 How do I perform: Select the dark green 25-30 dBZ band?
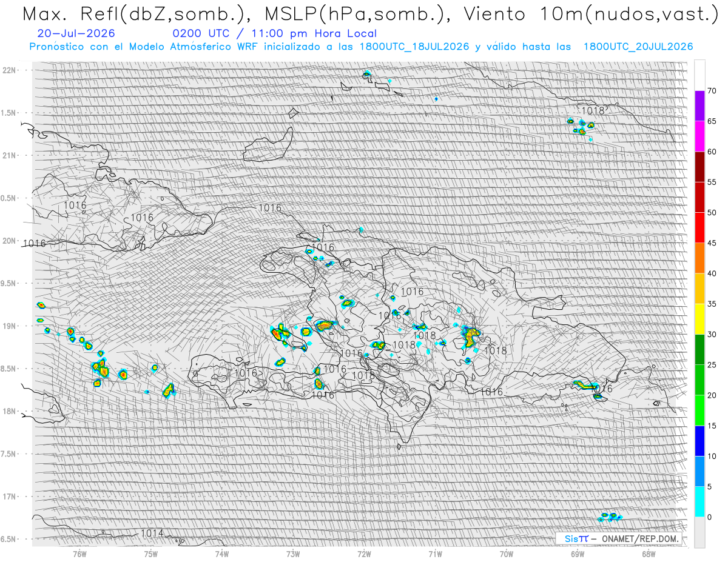pos(699,349)
